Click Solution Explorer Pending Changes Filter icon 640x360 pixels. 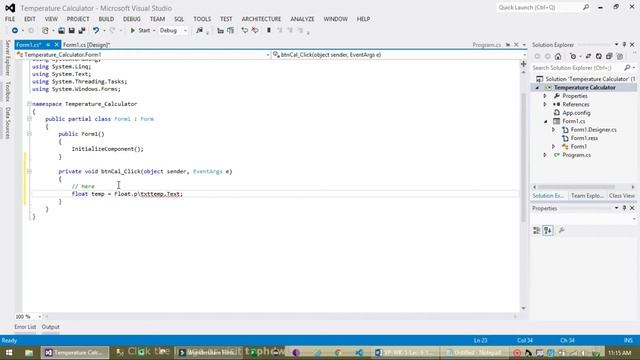pos(573,57)
